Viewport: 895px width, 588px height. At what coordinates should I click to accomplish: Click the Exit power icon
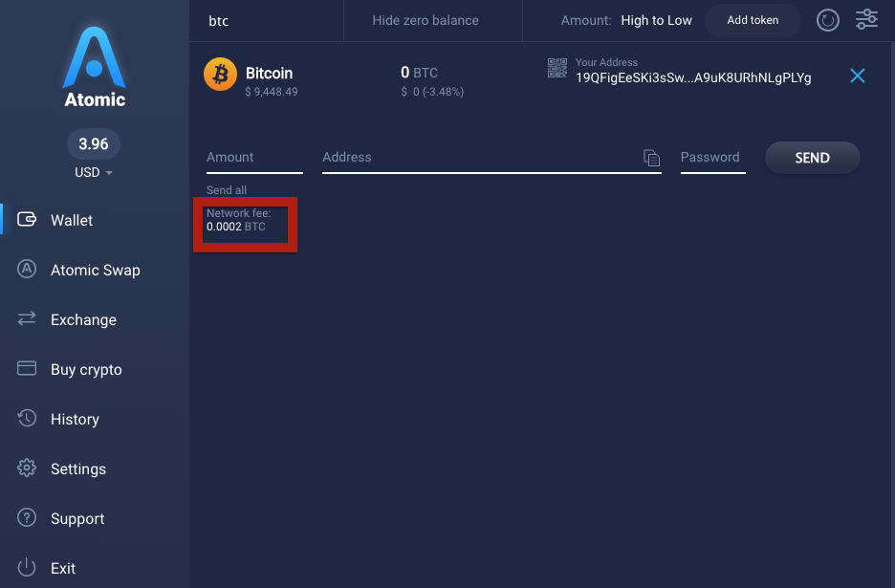click(27, 567)
